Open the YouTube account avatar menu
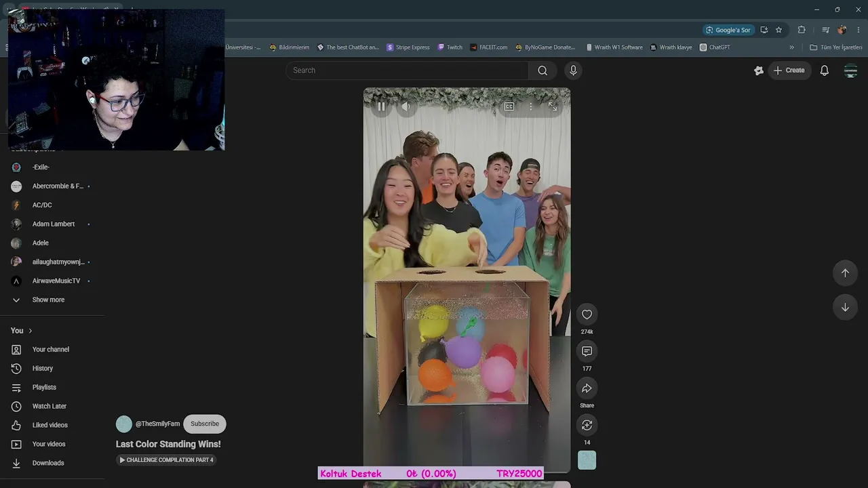 850,70
